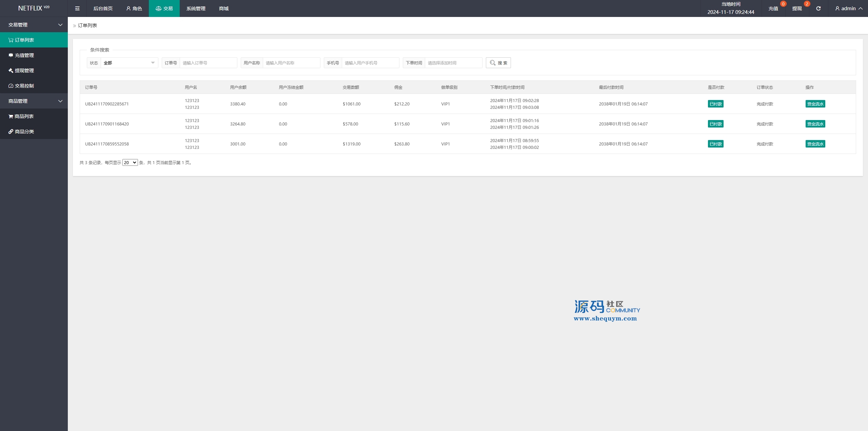
Task: Click 资金流水 for order UB2411170902285671
Action: pos(815,104)
